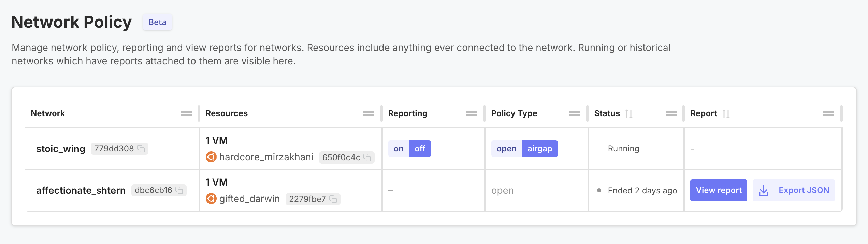The width and height of the screenshot is (868, 244).
Task: Open the Policy Type column menu handle
Action: 575,113
